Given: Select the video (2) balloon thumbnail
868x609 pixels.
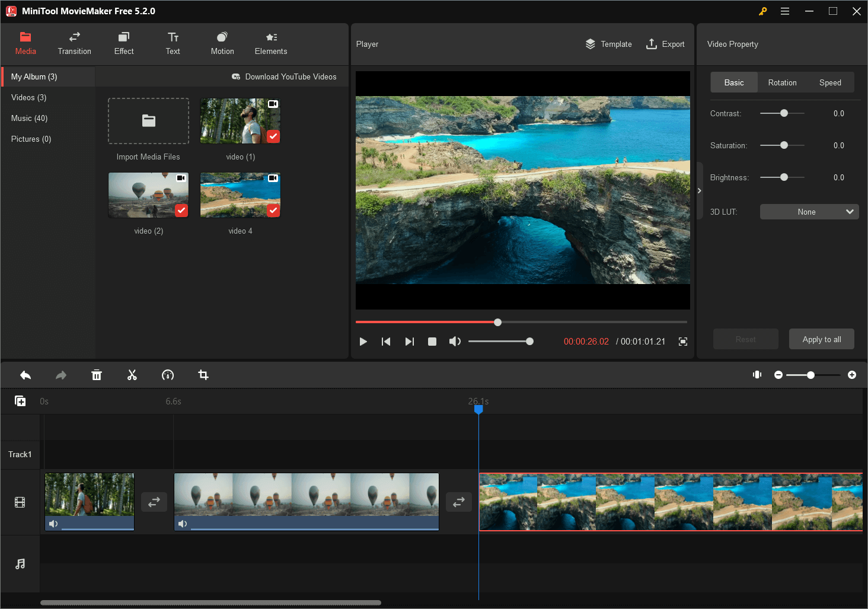Looking at the screenshot, I should coord(148,195).
